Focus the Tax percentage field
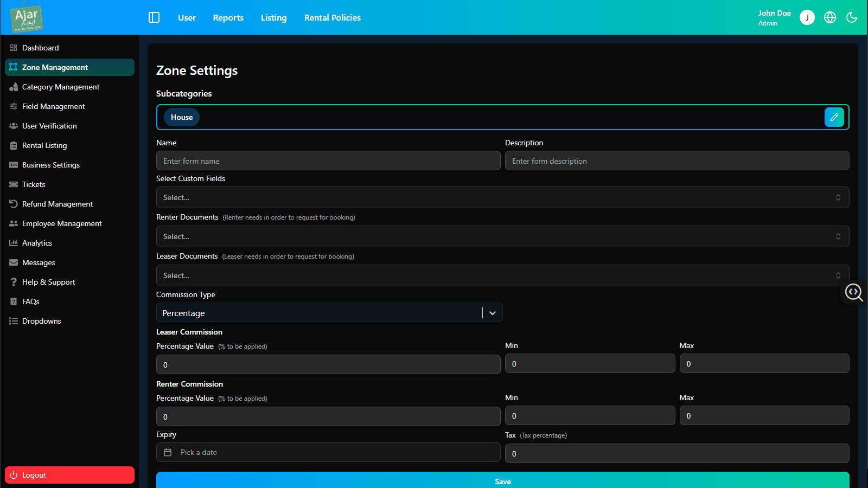 coord(677,453)
